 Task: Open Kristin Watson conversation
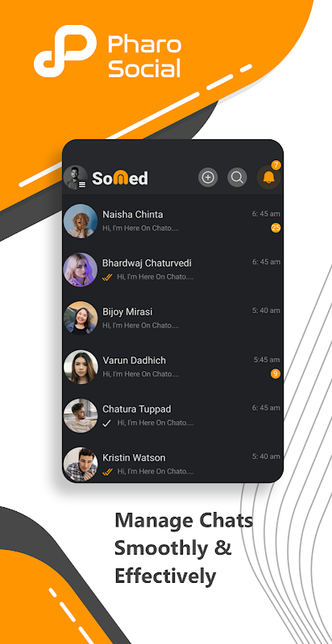172,464
